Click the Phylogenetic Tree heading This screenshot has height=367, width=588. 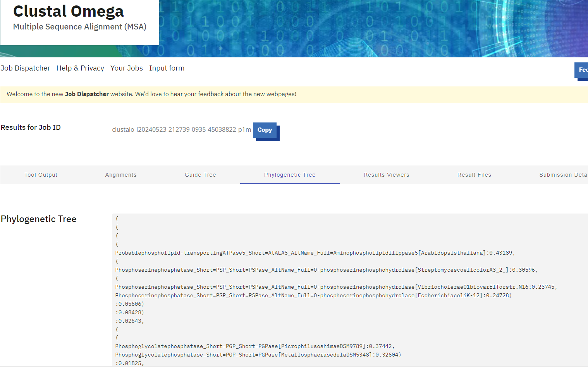tap(39, 219)
